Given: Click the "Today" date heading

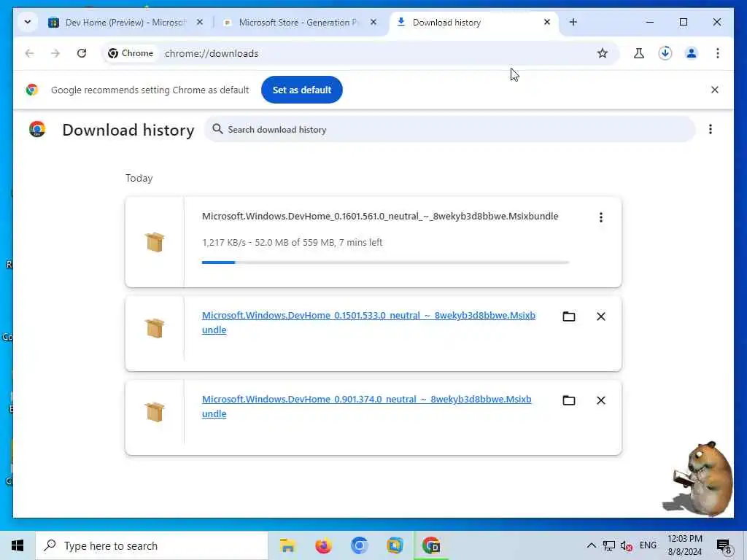Looking at the screenshot, I should tap(139, 178).
